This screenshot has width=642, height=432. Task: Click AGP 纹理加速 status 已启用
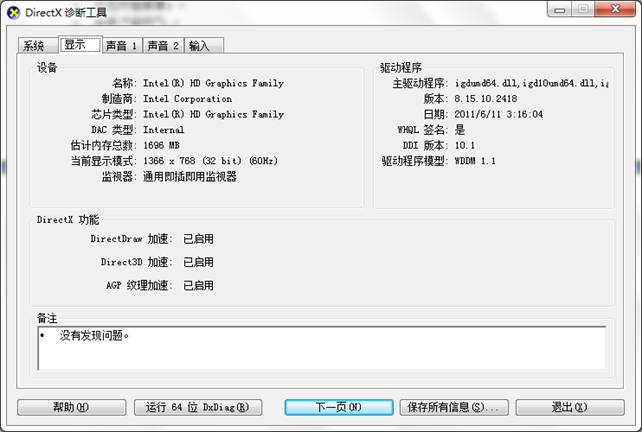pyautogui.click(x=198, y=285)
